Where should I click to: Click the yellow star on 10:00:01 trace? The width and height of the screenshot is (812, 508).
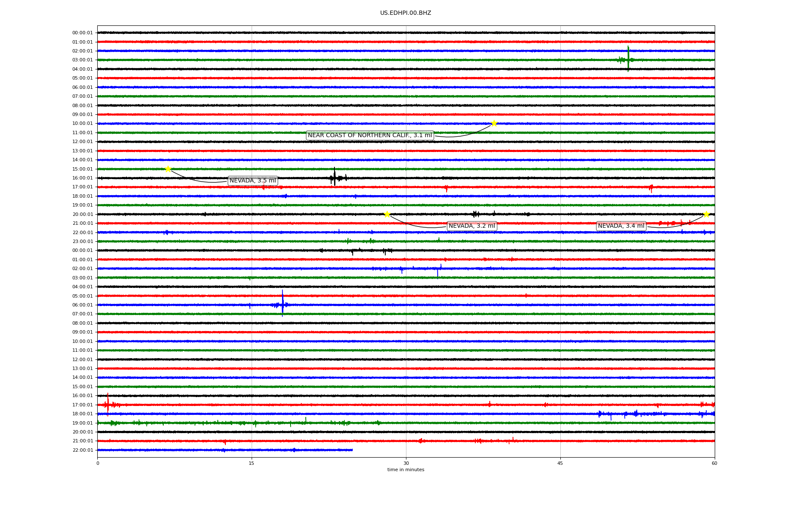[494, 123]
